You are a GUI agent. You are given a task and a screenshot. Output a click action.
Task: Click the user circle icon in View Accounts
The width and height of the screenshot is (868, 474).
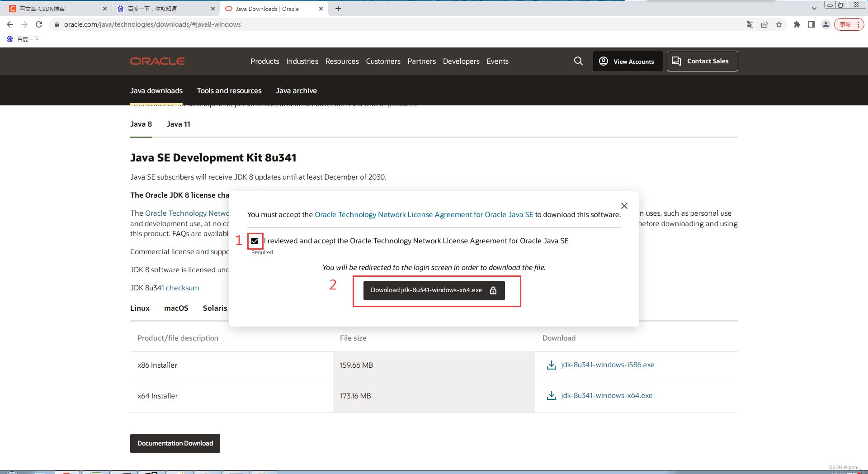click(604, 61)
